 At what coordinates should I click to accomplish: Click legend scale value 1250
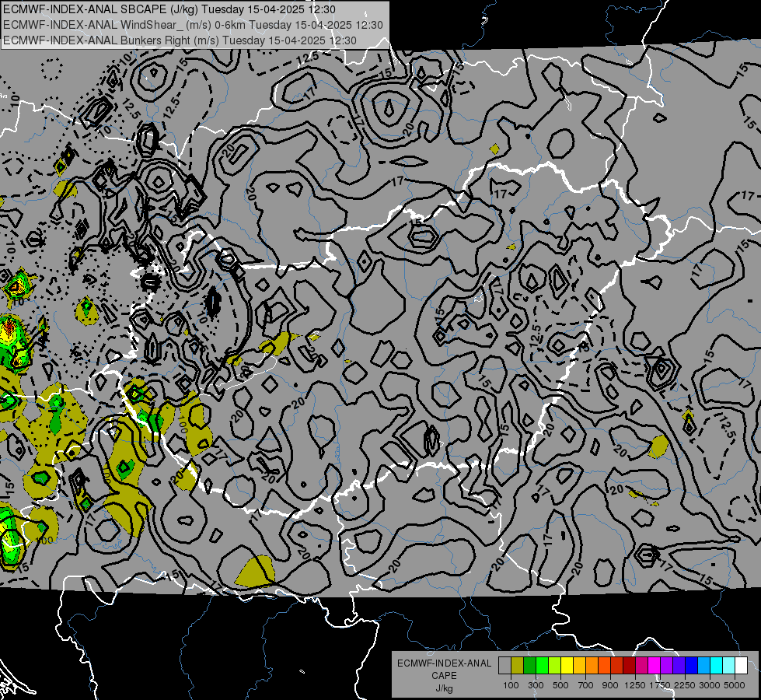[635, 685]
